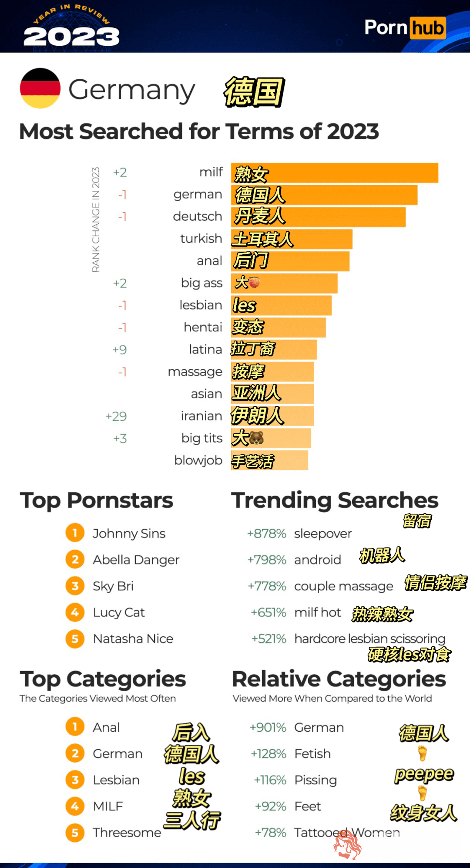Click the +29 rank change beside iranian
This screenshot has width=470, height=868.
pos(116,416)
